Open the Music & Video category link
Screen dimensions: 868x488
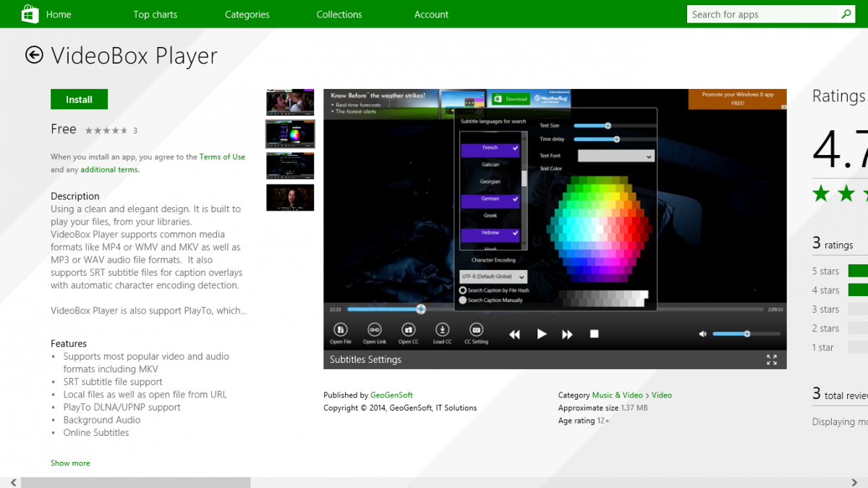click(617, 395)
